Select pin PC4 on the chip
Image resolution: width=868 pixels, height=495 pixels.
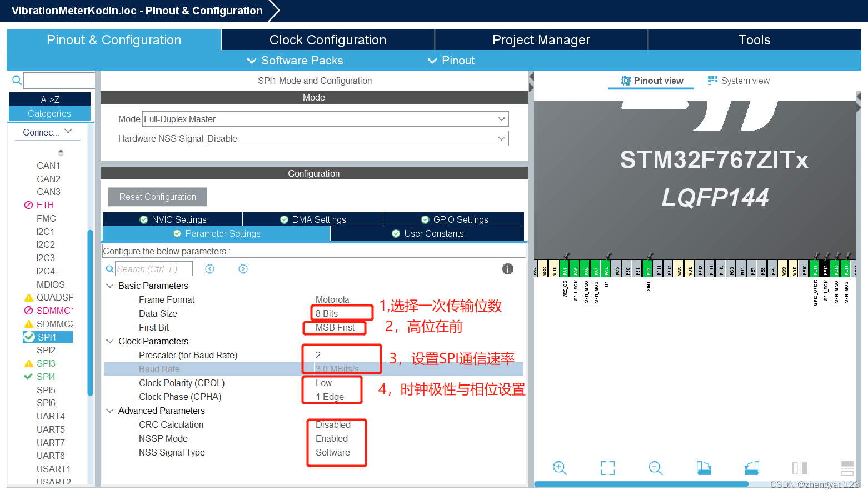pos(606,268)
